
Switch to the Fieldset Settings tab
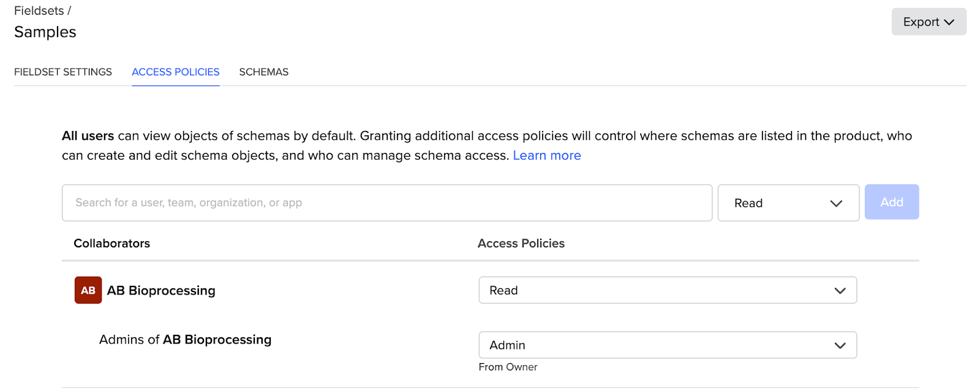pos(63,72)
